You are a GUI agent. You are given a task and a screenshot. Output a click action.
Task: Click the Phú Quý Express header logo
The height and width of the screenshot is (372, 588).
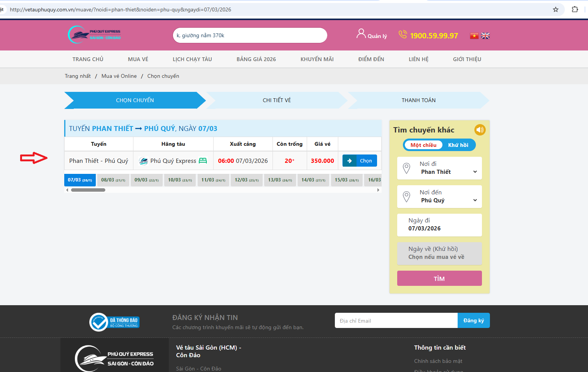click(94, 35)
